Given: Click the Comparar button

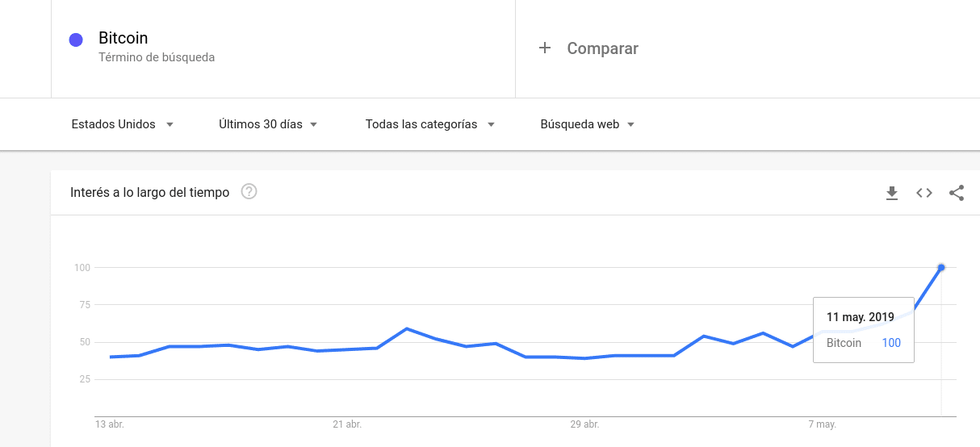Looking at the screenshot, I should pos(602,48).
